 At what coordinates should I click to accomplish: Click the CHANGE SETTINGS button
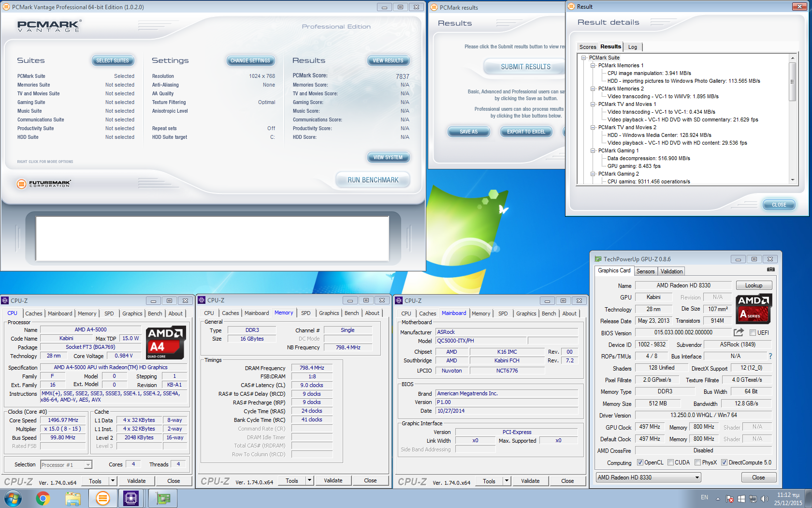click(x=250, y=60)
